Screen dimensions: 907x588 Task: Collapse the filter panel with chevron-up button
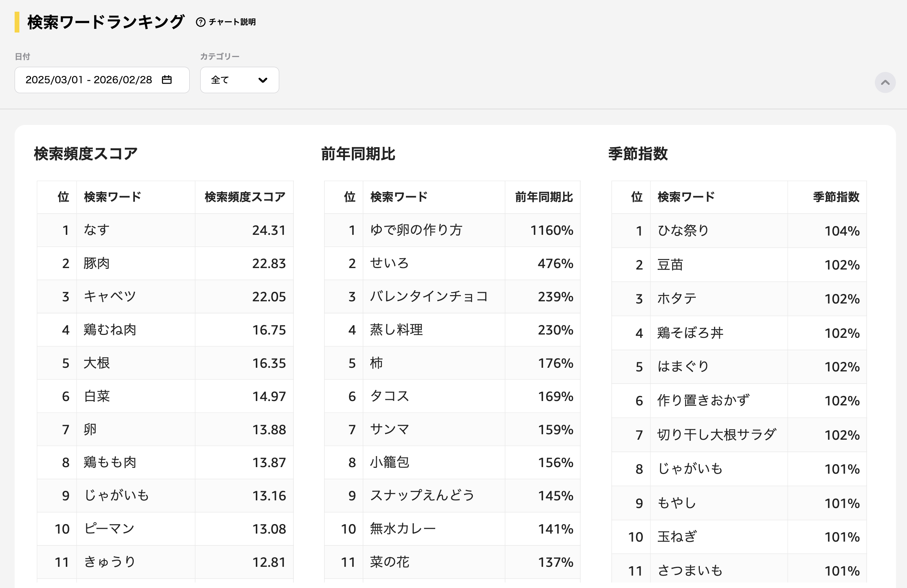[885, 82]
